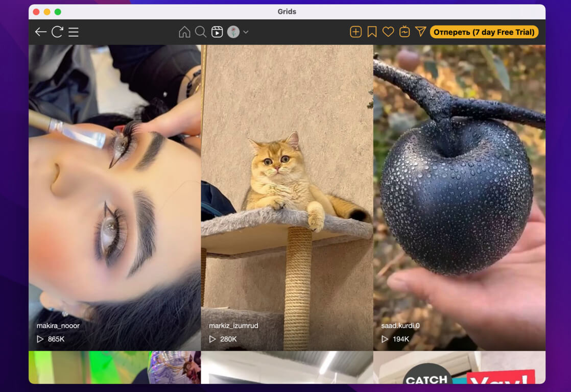
Task: Go to the Home feed
Action: pyautogui.click(x=184, y=32)
